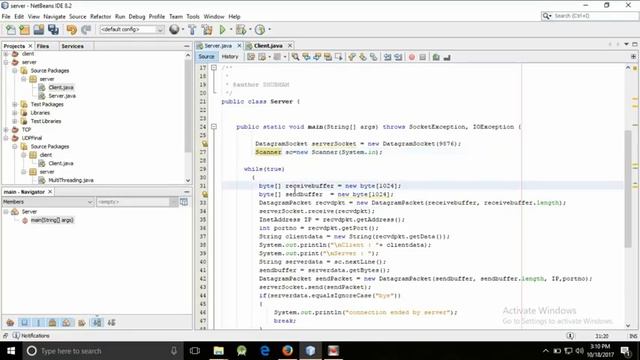Click the stop macro recording icon
This screenshot has height=360, width=640.
pos(422,57)
